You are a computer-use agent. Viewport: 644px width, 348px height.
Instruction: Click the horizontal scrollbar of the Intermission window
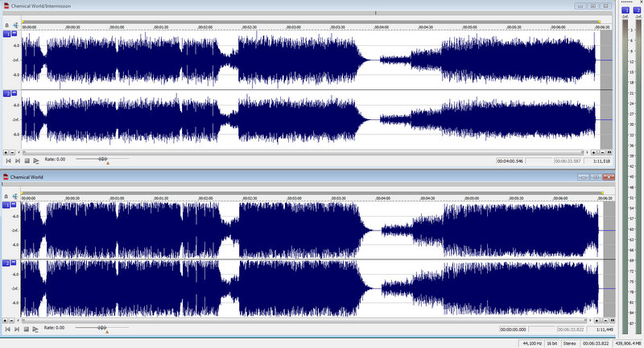[303, 152]
